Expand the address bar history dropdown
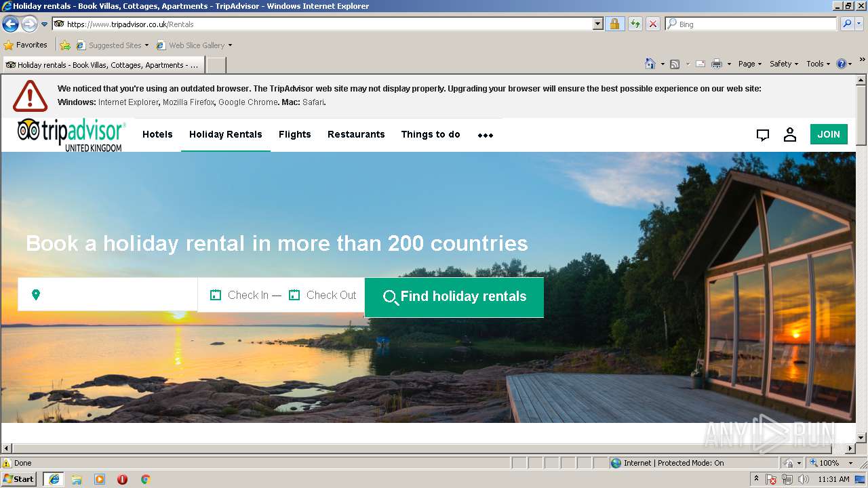Screen dimensions: 868x488 point(597,24)
